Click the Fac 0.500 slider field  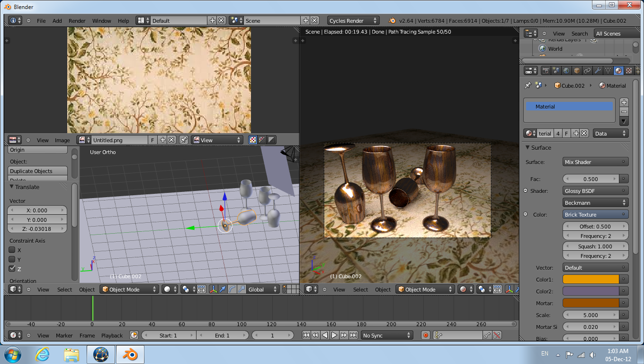point(591,179)
